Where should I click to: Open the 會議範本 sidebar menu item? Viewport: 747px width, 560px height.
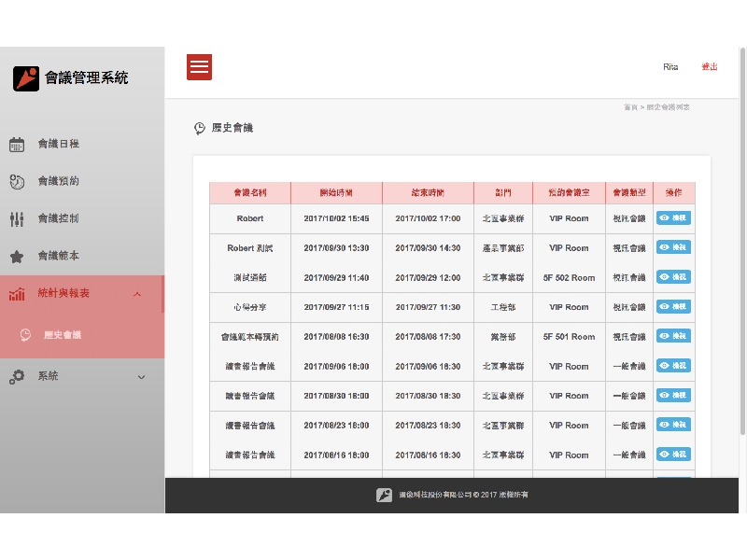pos(58,256)
